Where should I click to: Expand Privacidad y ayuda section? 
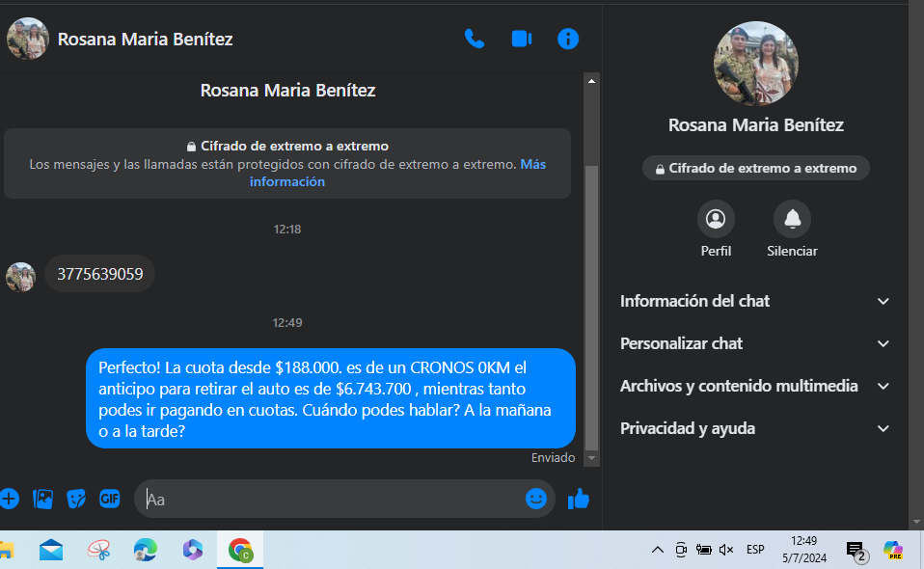point(755,428)
